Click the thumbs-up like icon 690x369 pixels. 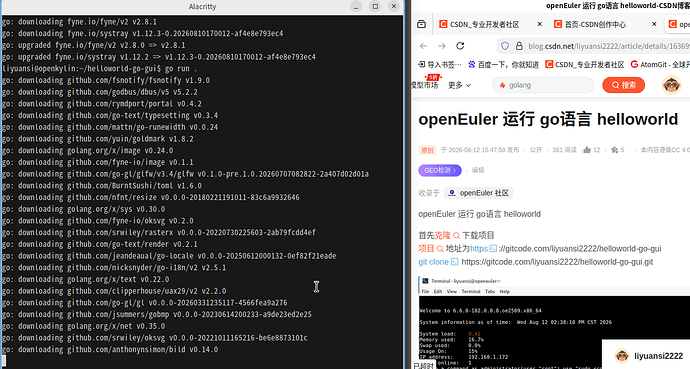click(x=587, y=150)
